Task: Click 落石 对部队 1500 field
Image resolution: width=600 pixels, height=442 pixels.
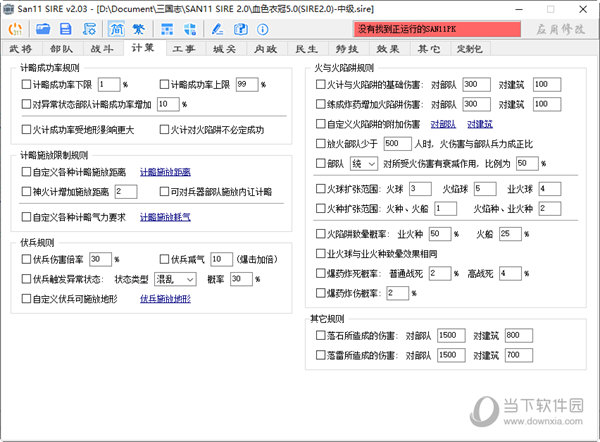Action: coord(451,336)
